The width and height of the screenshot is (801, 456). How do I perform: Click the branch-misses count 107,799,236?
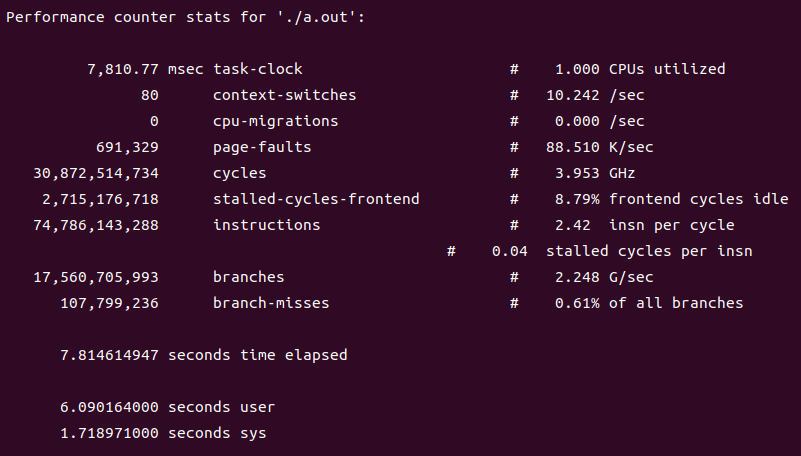[110, 304]
